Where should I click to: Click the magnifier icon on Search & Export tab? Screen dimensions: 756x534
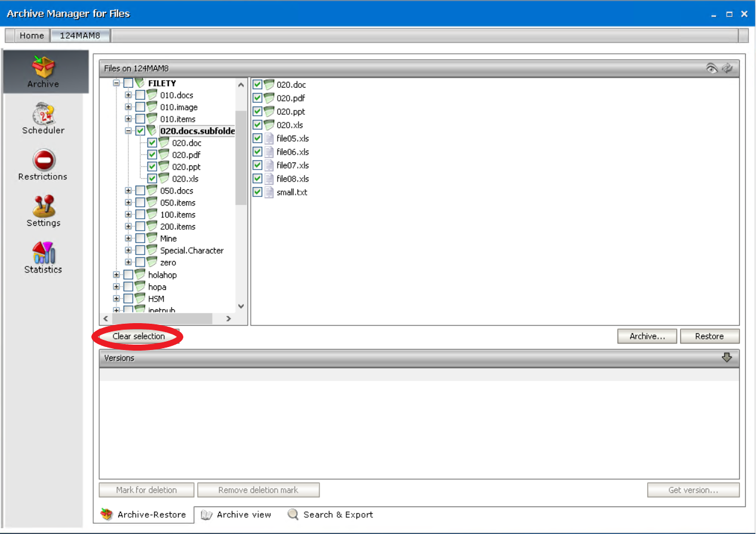pyautogui.click(x=293, y=514)
